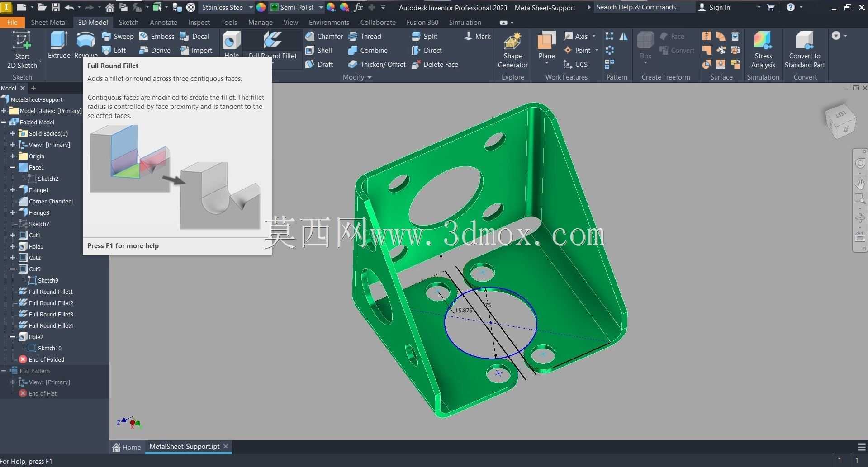The image size is (868, 467).
Task: Open the File menu
Action: 12,23
